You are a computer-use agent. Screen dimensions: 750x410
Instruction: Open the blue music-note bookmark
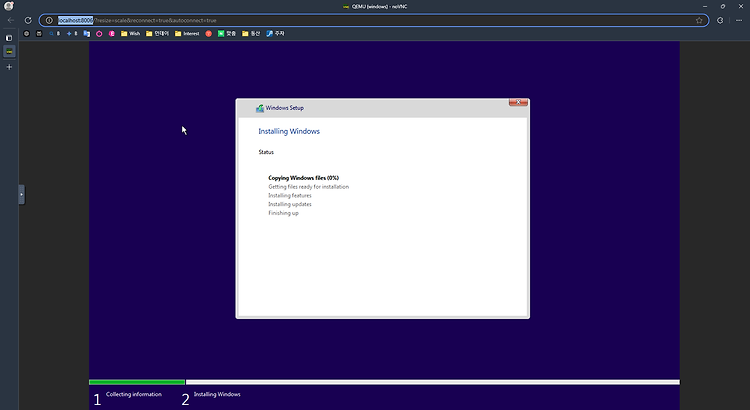click(x=275, y=33)
